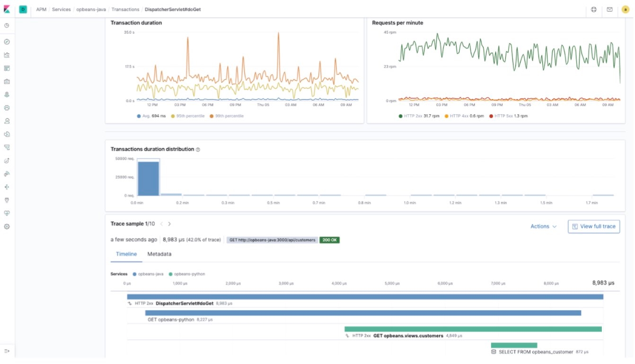
Task: Click the green 200 OK badge
Action: pos(330,240)
